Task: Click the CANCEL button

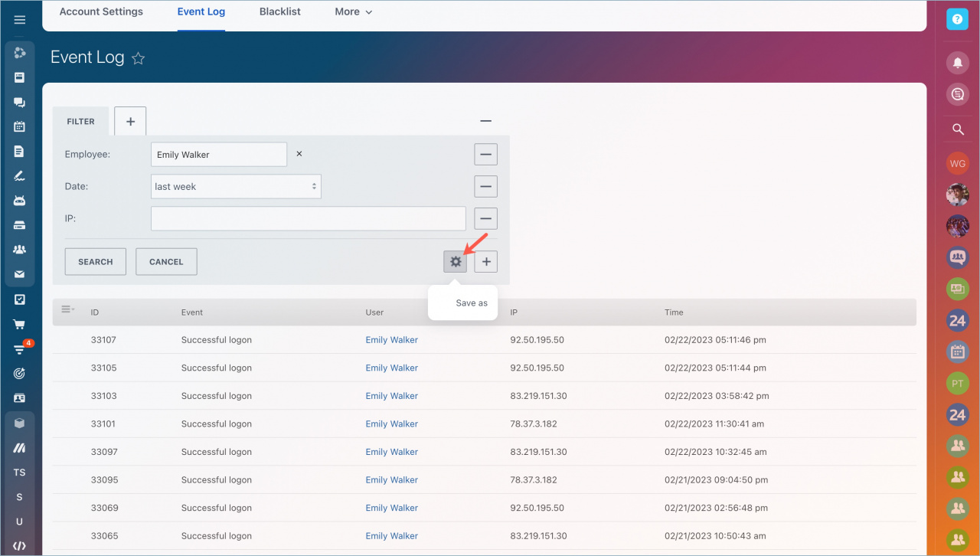Action: pos(166,262)
